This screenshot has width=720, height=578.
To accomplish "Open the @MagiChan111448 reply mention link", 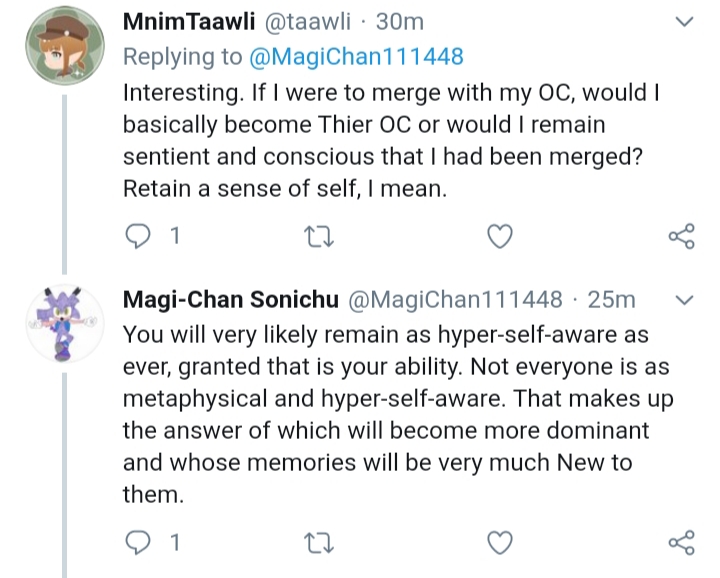I will tap(356, 57).
